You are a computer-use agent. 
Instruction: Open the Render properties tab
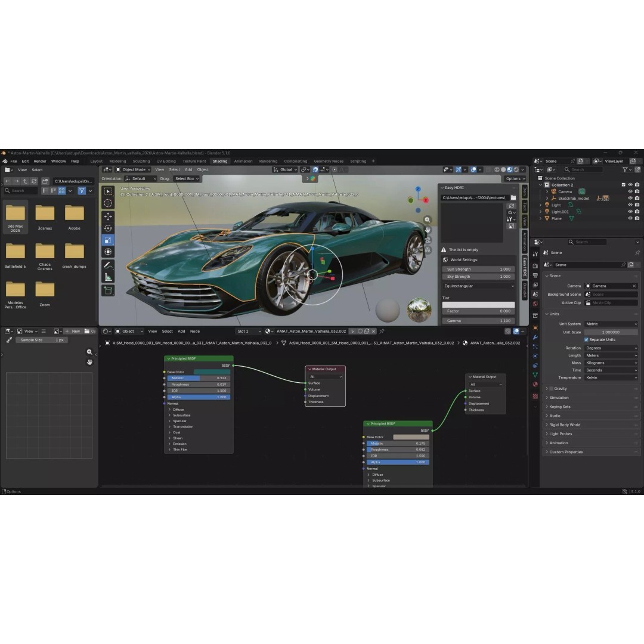point(535,266)
